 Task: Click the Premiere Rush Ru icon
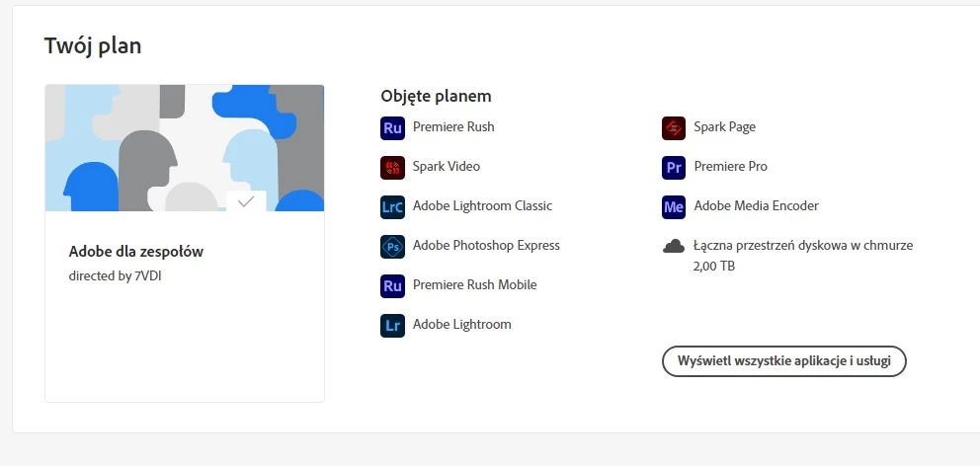(392, 128)
